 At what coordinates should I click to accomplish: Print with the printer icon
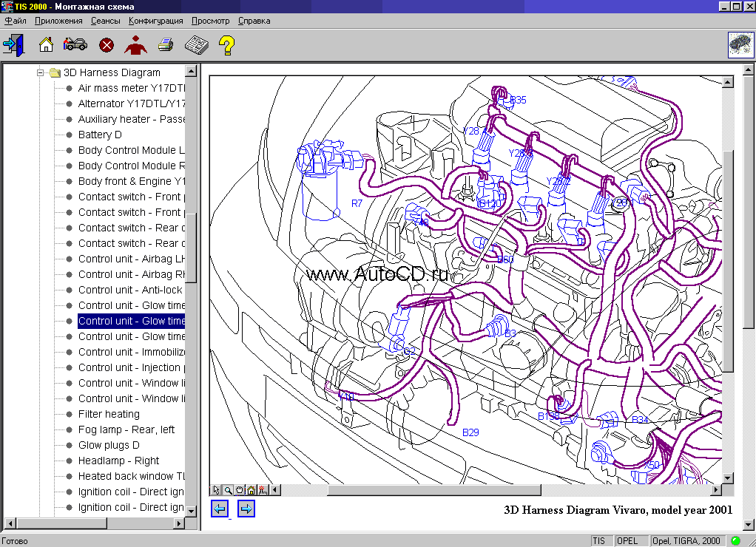[x=166, y=45]
